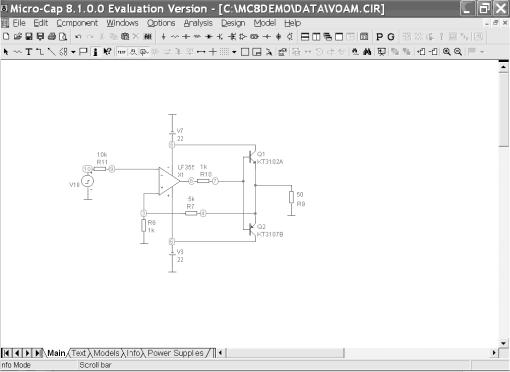Open the grid options dropdown arrow
Viewport: 510px width, 372px height.
(x=234, y=52)
